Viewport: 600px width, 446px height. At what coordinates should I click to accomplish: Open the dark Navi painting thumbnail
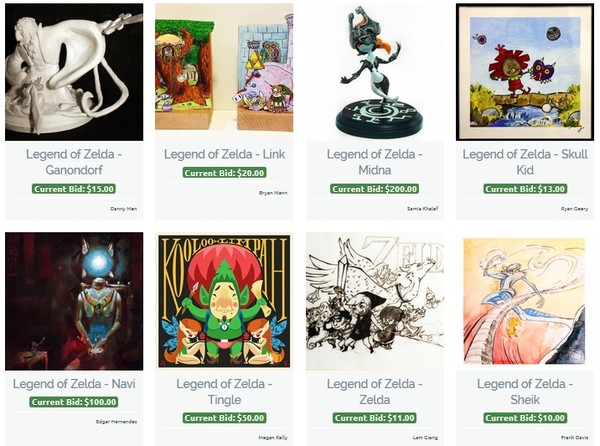pos(74,301)
